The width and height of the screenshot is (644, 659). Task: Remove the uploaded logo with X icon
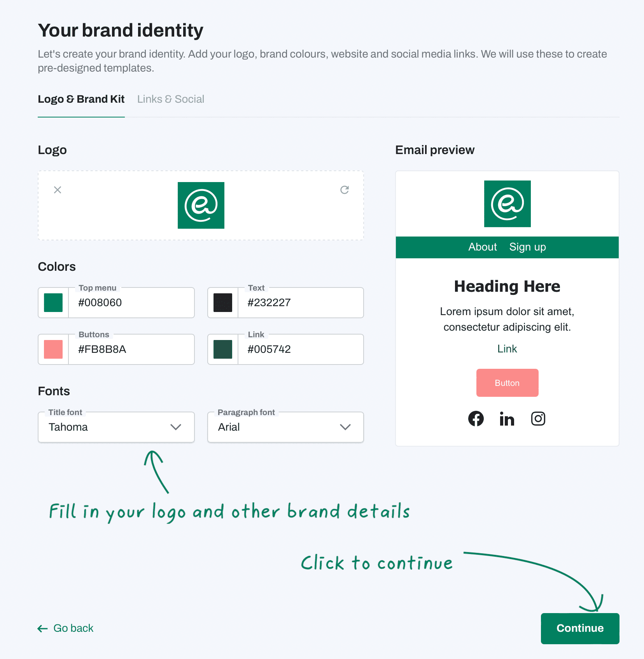(58, 190)
